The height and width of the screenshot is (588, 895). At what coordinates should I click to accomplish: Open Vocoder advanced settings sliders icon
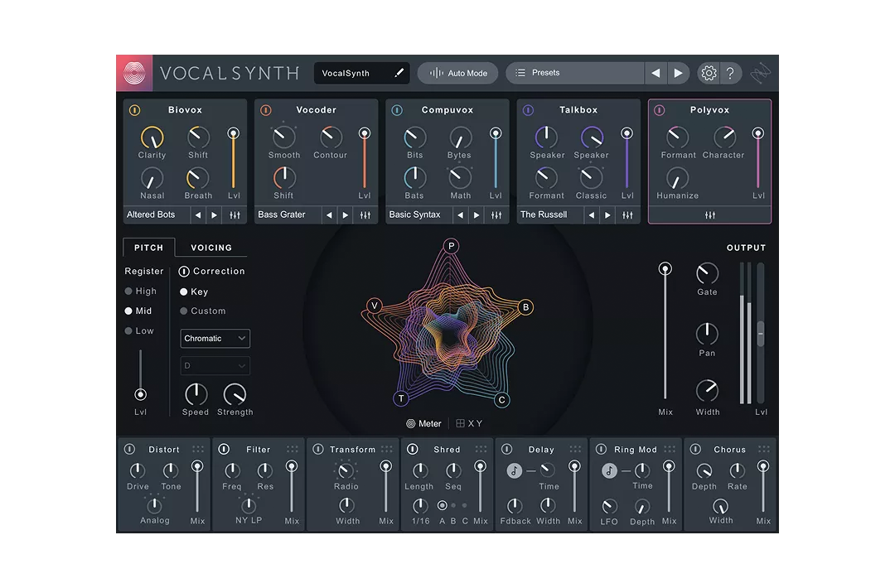365,215
